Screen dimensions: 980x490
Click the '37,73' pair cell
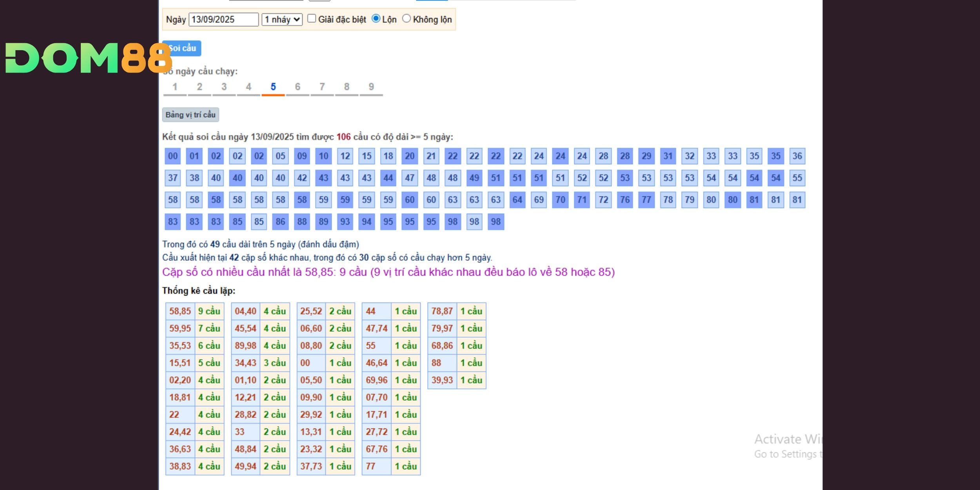311,466
